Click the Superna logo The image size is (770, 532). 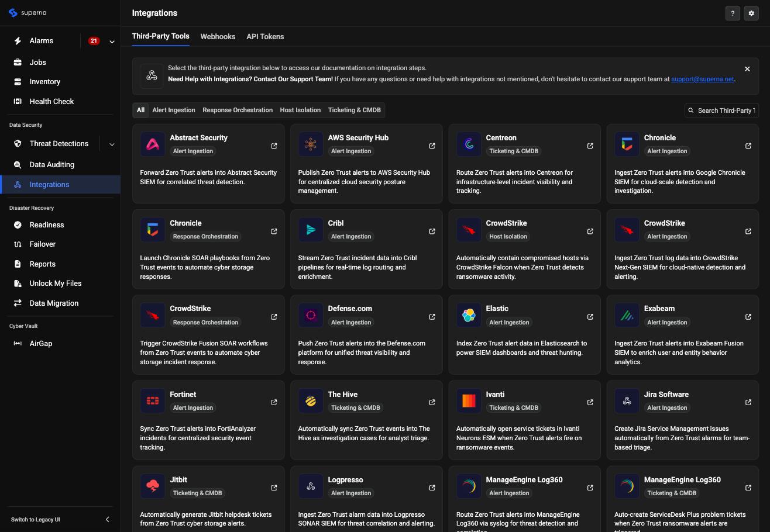[x=27, y=12]
